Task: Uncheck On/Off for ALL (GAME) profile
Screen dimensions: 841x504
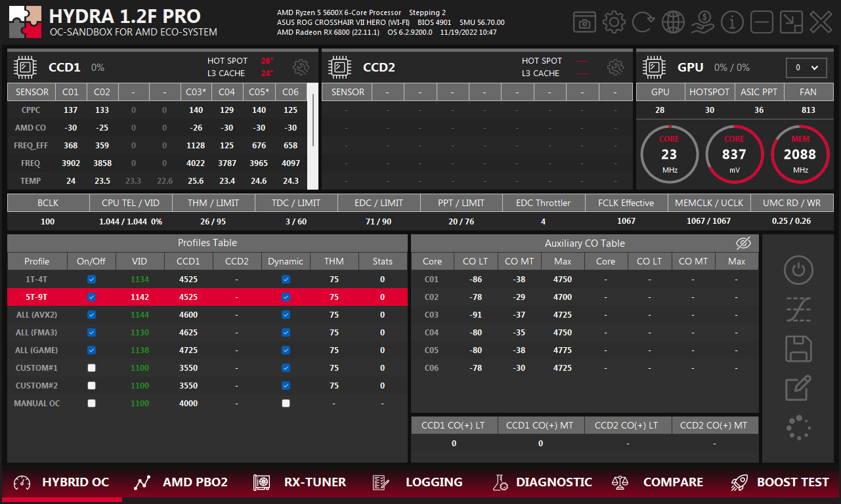Action: 91,350
